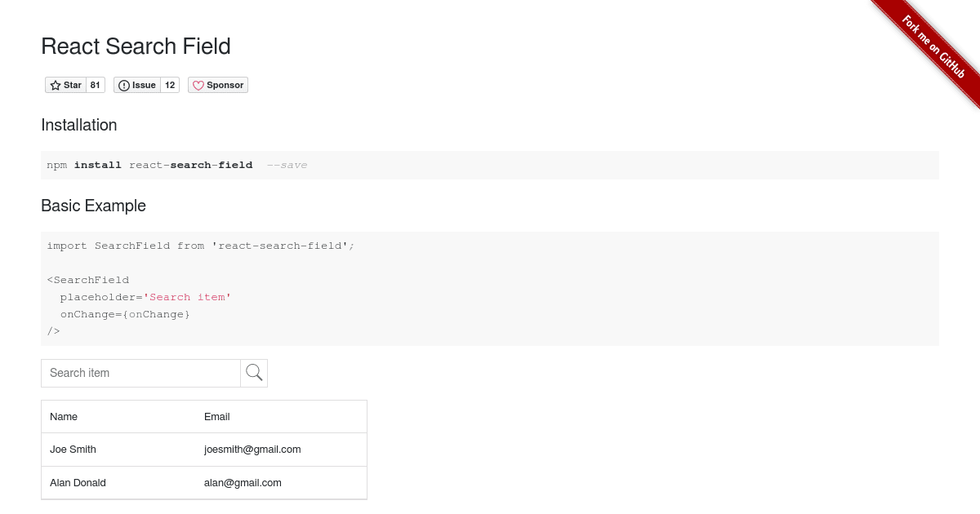This screenshot has width=980, height=514.
Task: Click the Sponsor button
Action: coord(218,85)
